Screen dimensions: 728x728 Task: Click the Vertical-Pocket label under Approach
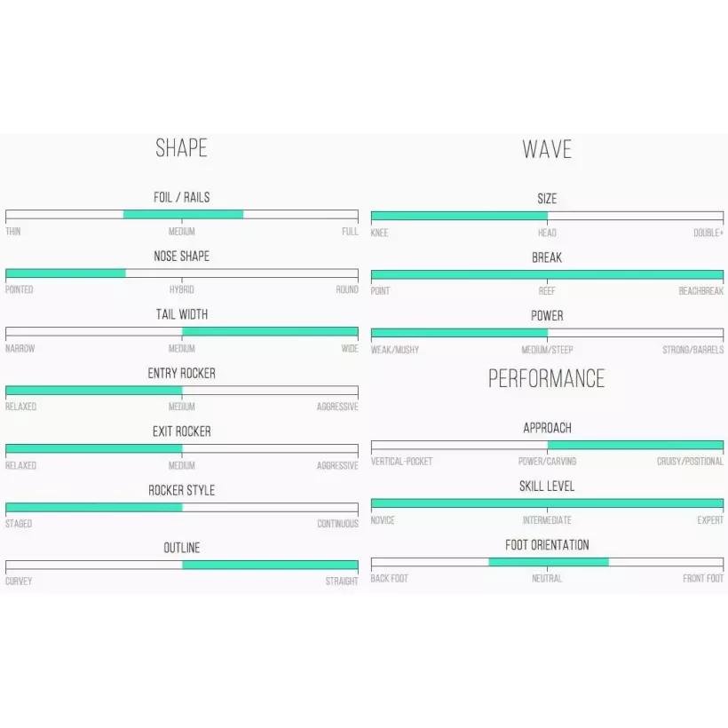tap(401, 462)
